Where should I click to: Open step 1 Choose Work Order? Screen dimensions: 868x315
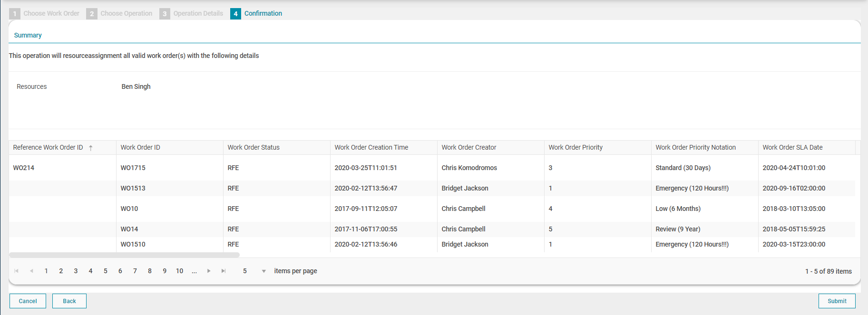(x=44, y=13)
